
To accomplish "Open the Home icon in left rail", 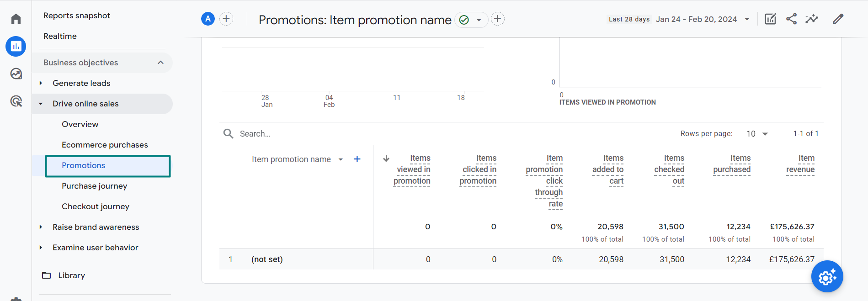I will tap(16, 19).
